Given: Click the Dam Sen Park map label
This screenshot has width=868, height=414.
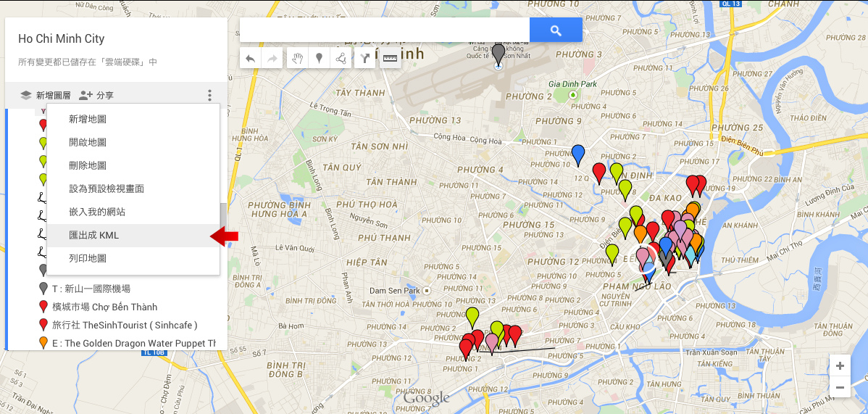Looking at the screenshot, I should point(395,291).
